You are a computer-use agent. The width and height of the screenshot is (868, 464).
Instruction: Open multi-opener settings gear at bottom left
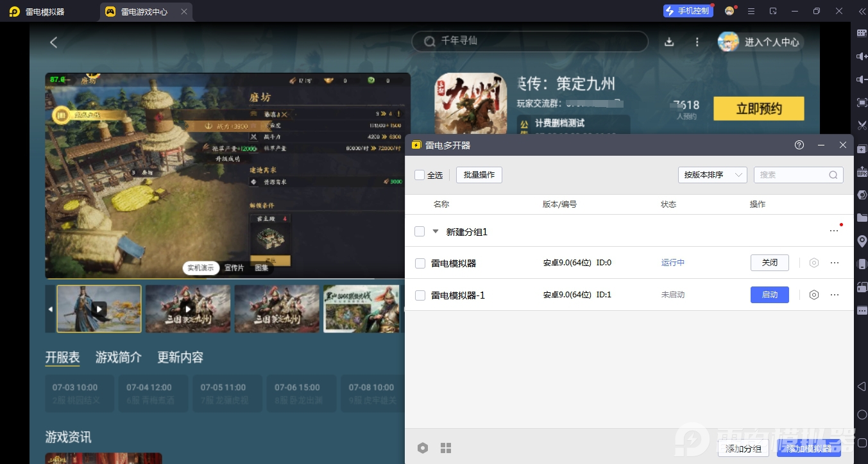pyautogui.click(x=423, y=447)
